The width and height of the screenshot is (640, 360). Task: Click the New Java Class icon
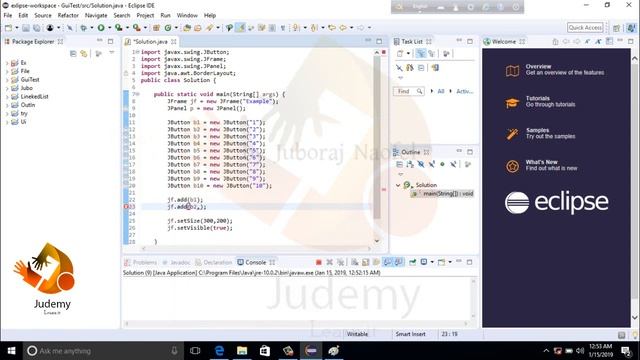(168, 28)
